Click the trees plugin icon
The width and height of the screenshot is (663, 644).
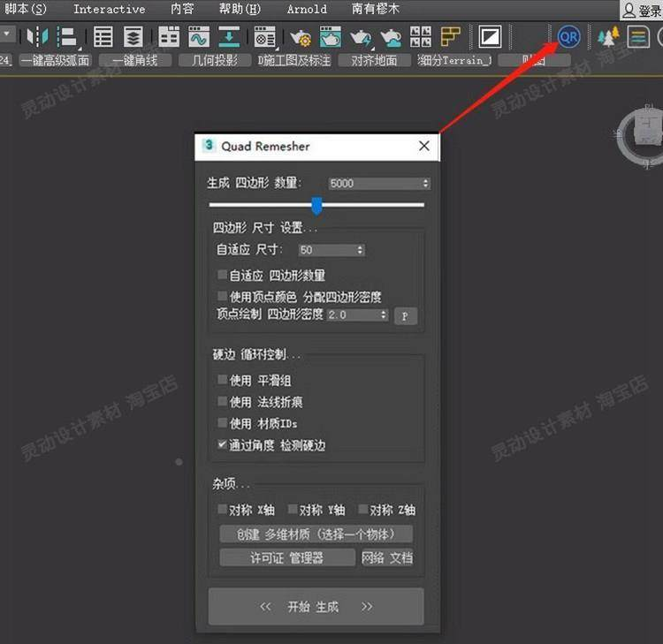(x=608, y=37)
